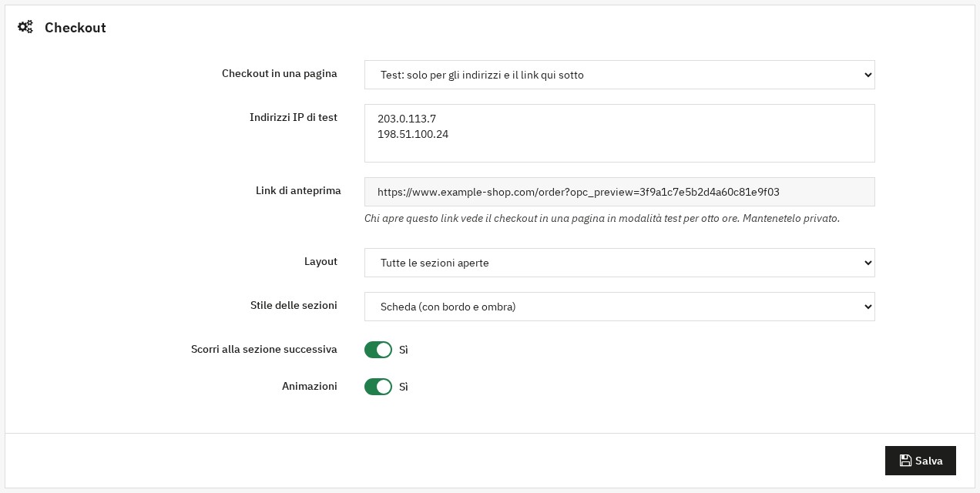
Task: Click the 'Checkout' panel heading text
Action: coord(76,28)
